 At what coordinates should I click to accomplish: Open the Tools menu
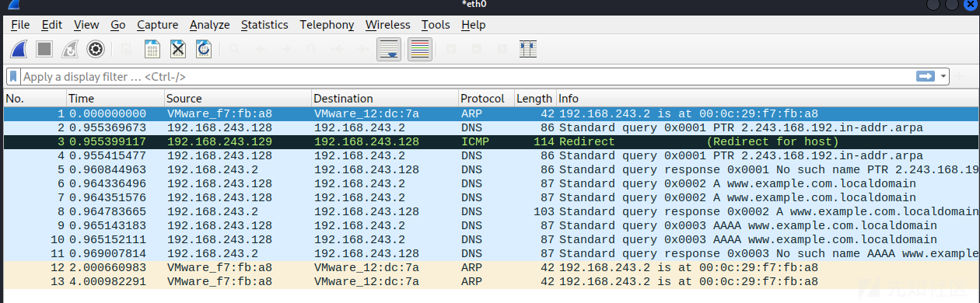[x=436, y=25]
